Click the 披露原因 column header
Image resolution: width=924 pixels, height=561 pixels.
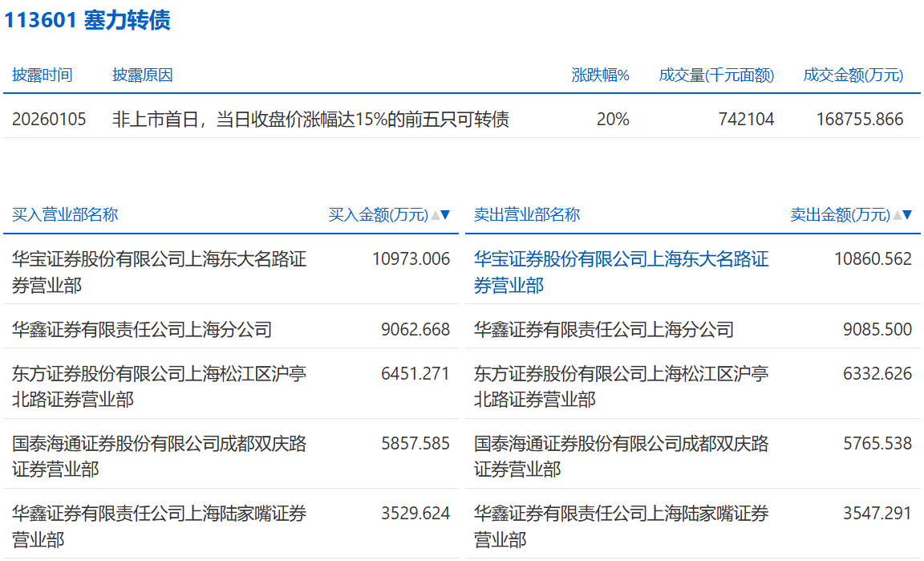tap(143, 75)
